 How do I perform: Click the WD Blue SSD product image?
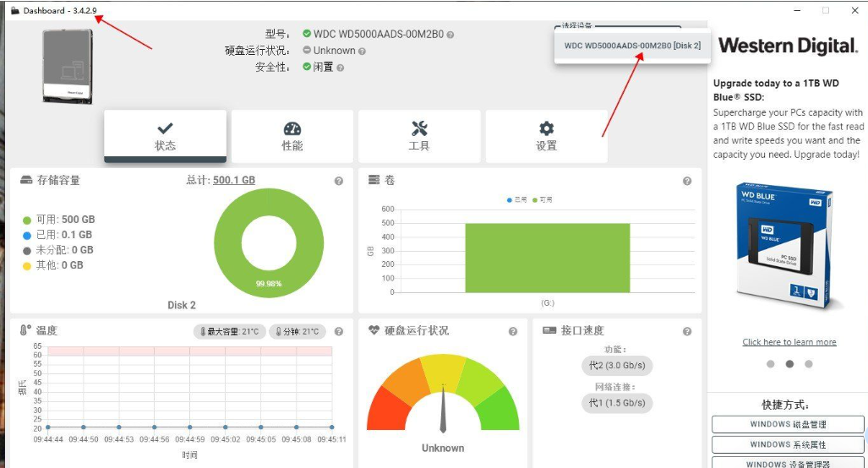point(786,248)
